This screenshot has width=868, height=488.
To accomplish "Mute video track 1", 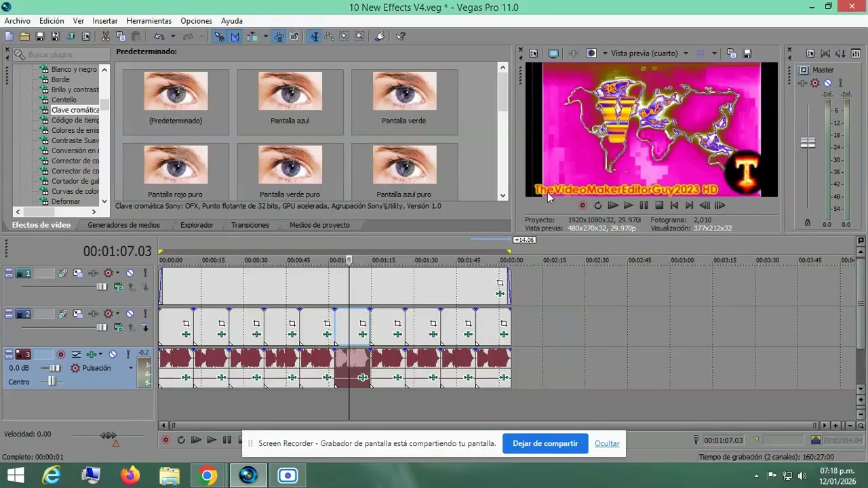I will pos(130,273).
